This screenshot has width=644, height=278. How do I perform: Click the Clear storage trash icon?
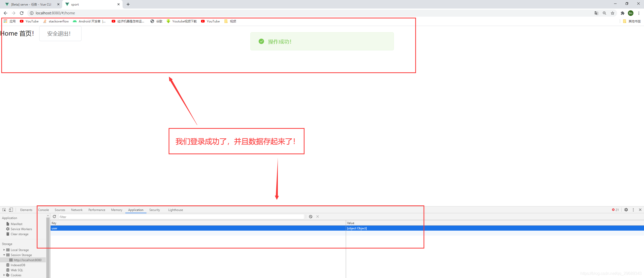tap(8, 234)
